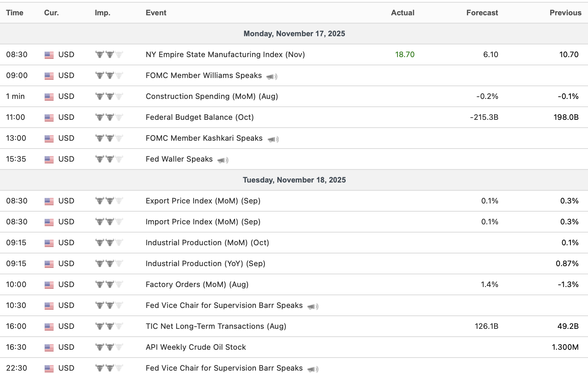Image resolution: width=588 pixels, height=374 pixels.
Task: Click speaker icon next to Kashkari Speaks
Action: [x=273, y=139]
